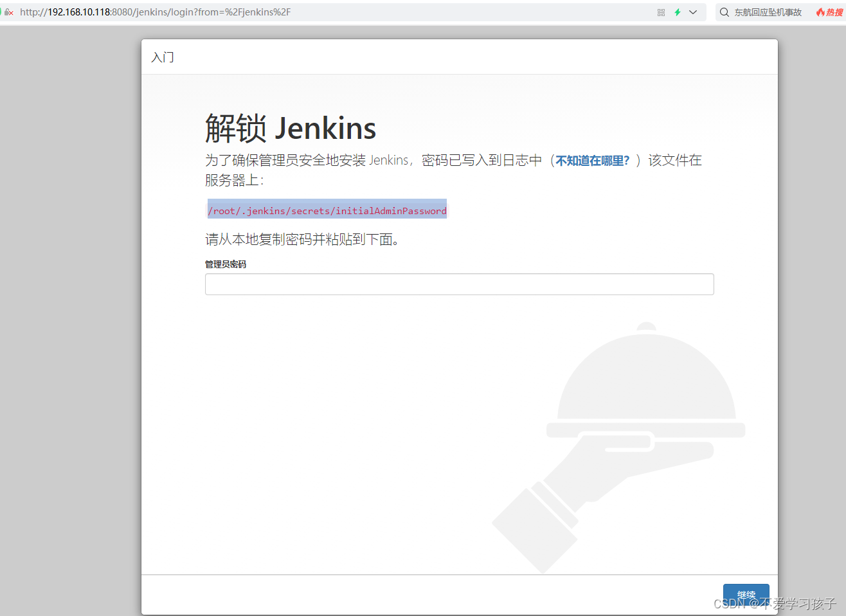The height and width of the screenshot is (616, 846).
Task: Click the 请从本地复制密码并粘贴到下面 instruction text
Action: (x=302, y=239)
